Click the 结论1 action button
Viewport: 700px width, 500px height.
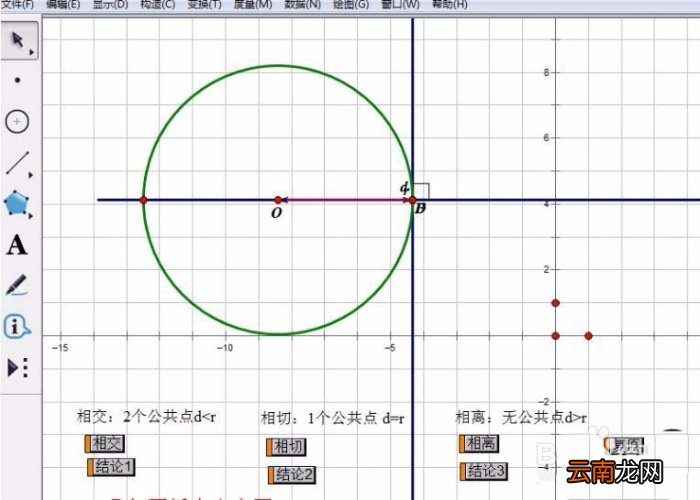coord(111,467)
